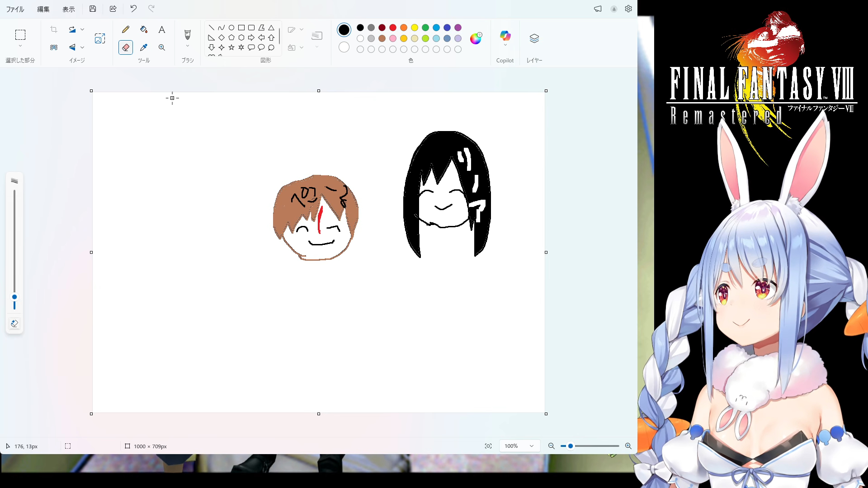Click the save button
Image resolution: width=868 pixels, height=488 pixels.
click(93, 9)
